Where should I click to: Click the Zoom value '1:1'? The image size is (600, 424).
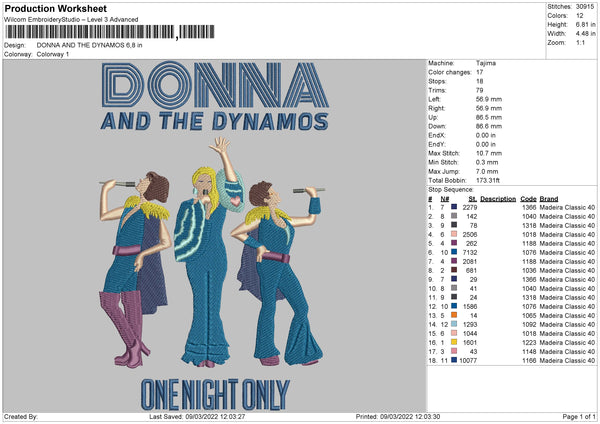(x=580, y=42)
